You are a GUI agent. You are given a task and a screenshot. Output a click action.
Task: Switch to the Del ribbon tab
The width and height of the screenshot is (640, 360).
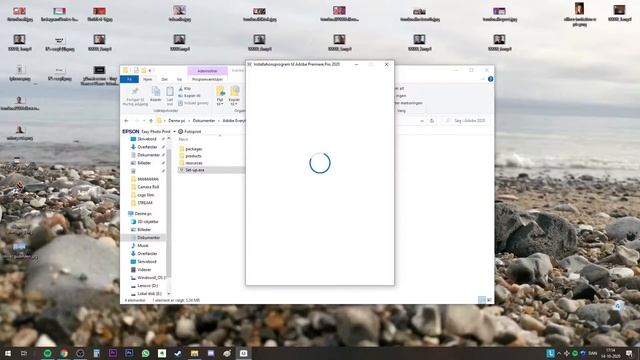click(164, 79)
